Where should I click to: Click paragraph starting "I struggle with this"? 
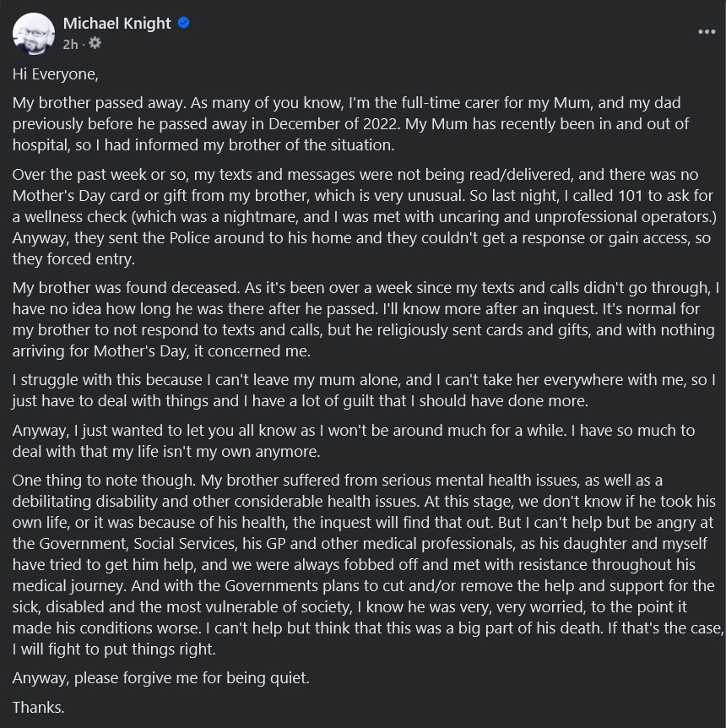click(x=364, y=390)
